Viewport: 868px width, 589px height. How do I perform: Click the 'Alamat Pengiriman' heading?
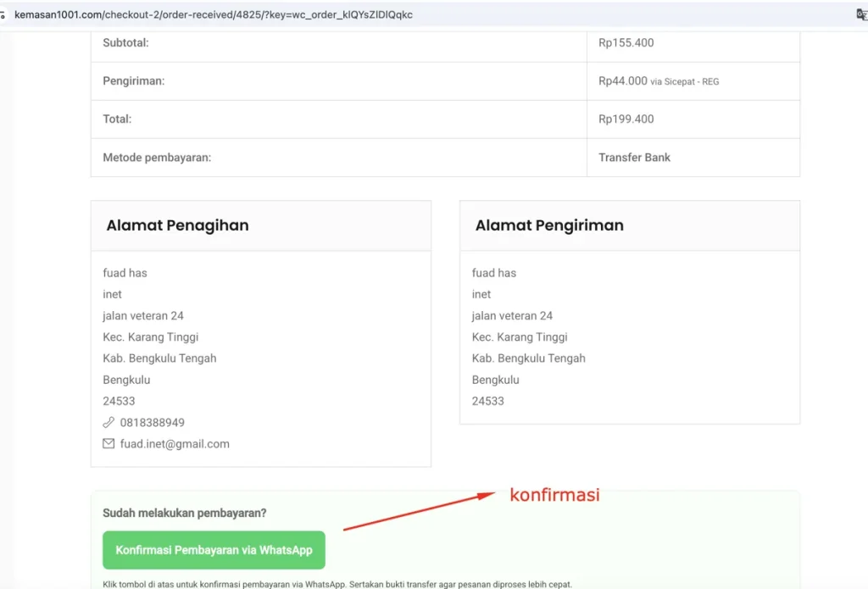point(549,225)
